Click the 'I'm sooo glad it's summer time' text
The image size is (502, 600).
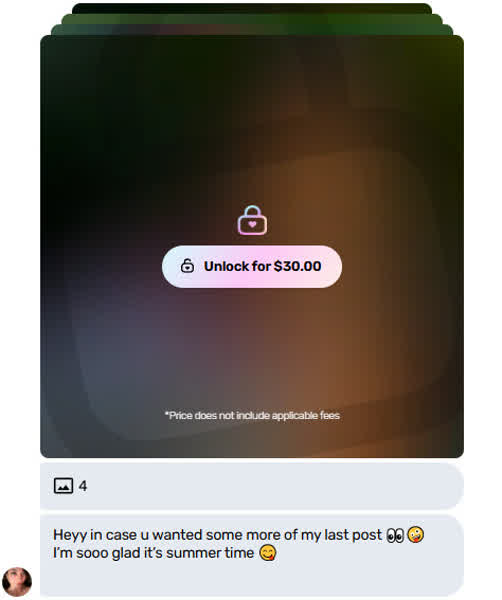(153, 553)
